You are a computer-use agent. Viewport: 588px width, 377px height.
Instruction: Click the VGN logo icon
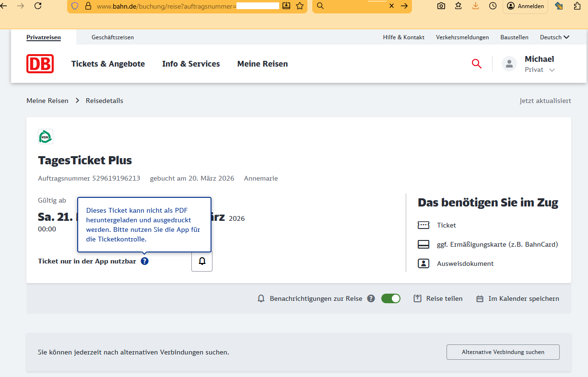[46, 137]
